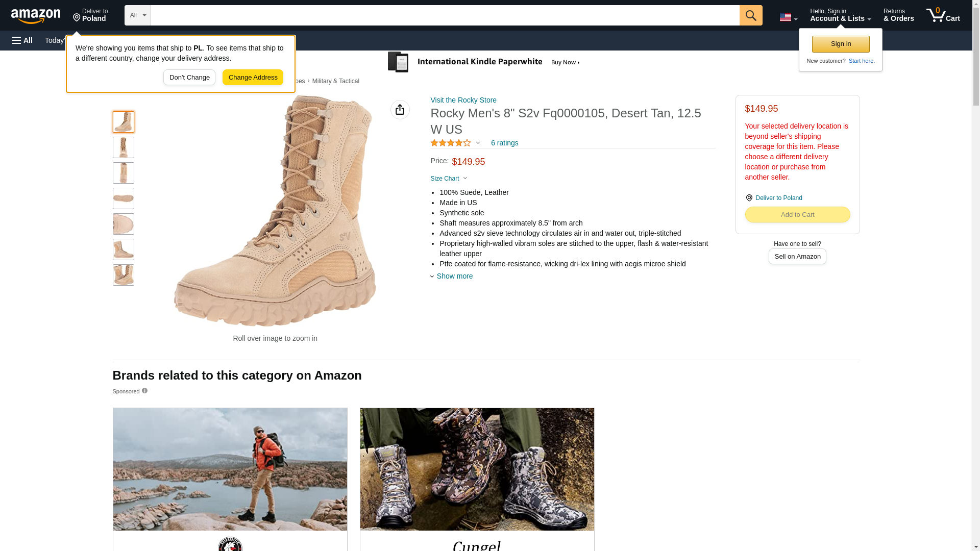
Task: Click the Amazon logo
Action: pos(36,16)
